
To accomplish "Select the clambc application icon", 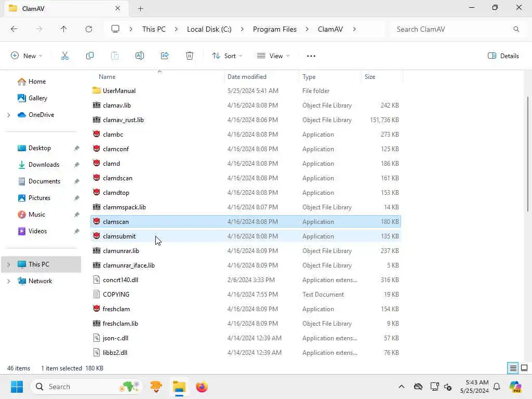I will tap(96, 135).
